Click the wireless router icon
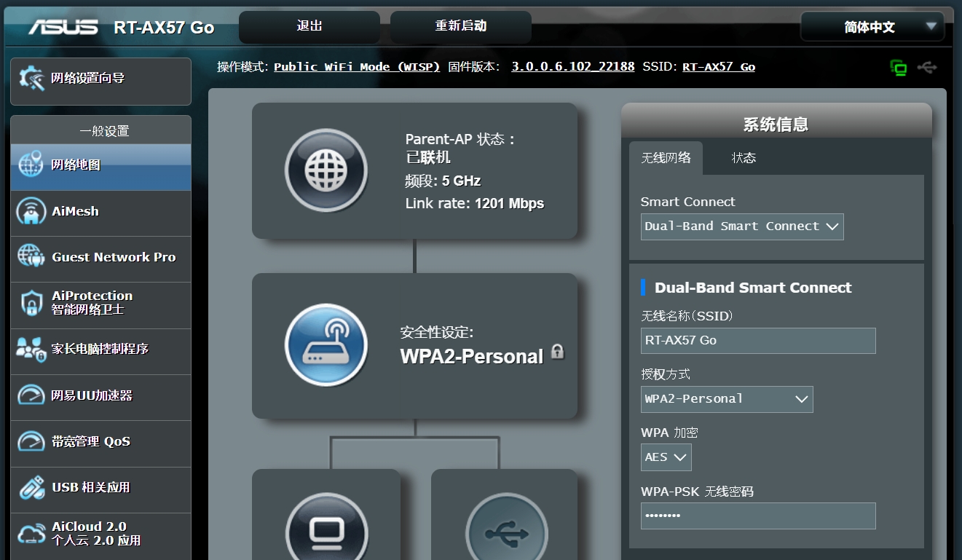 (x=326, y=344)
